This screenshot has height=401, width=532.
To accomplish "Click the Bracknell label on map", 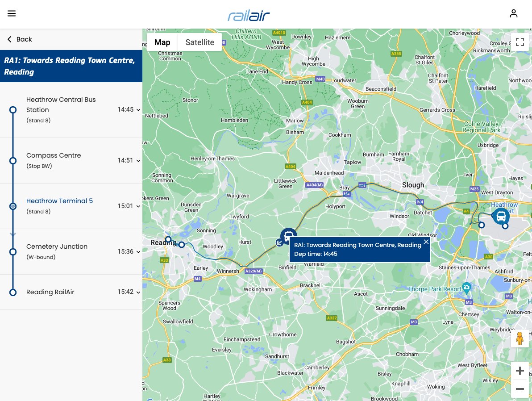I will click(x=311, y=285).
